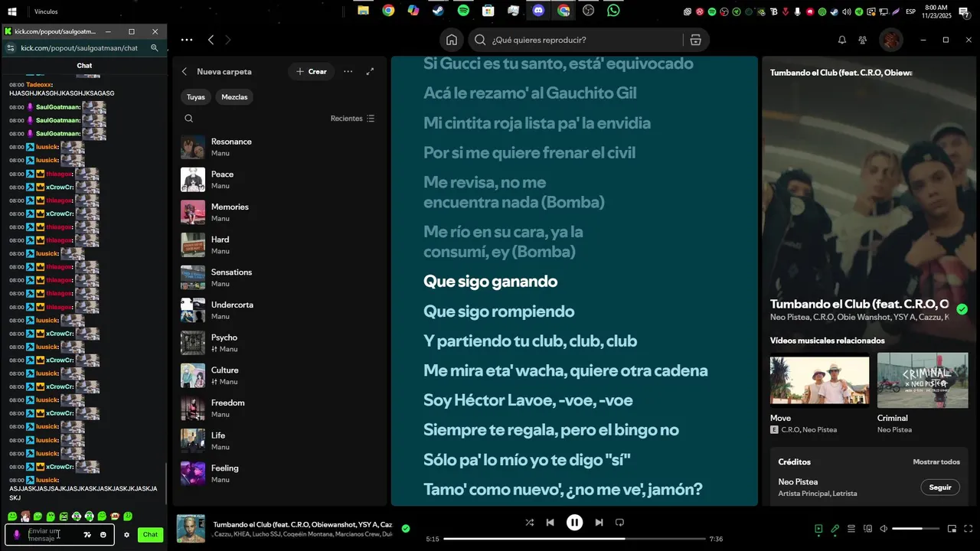The height and width of the screenshot is (551, 980).
Task: Skip to next track
Action: (599, 523)
